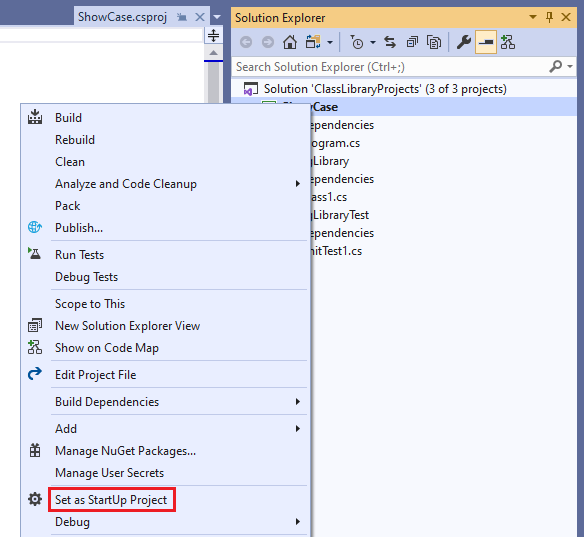Select Run Tests menu entry
Image resolution: width=584 pixels, height=538 pixels.
pyautogui.click(x=79, y=255)
